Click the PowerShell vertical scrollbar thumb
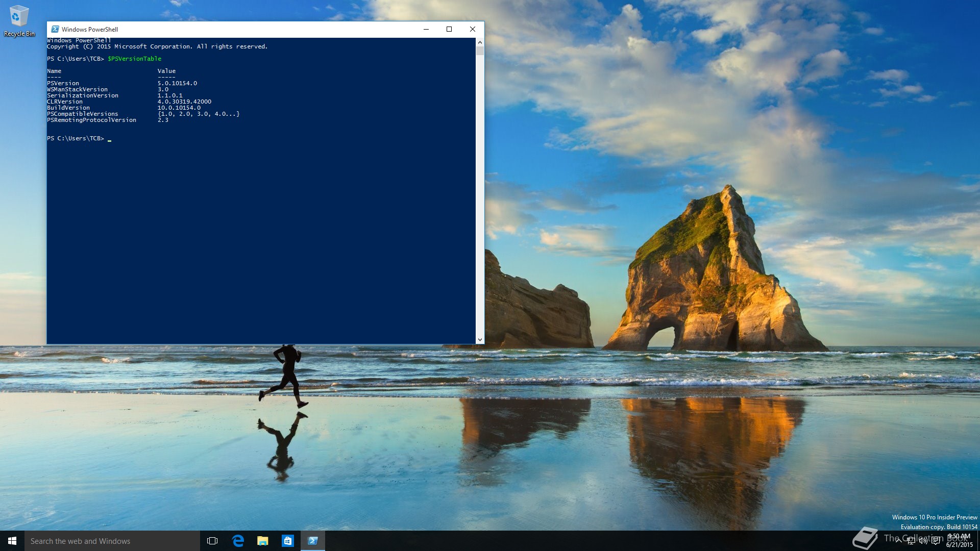980x551 pixels. coord(480,51)
